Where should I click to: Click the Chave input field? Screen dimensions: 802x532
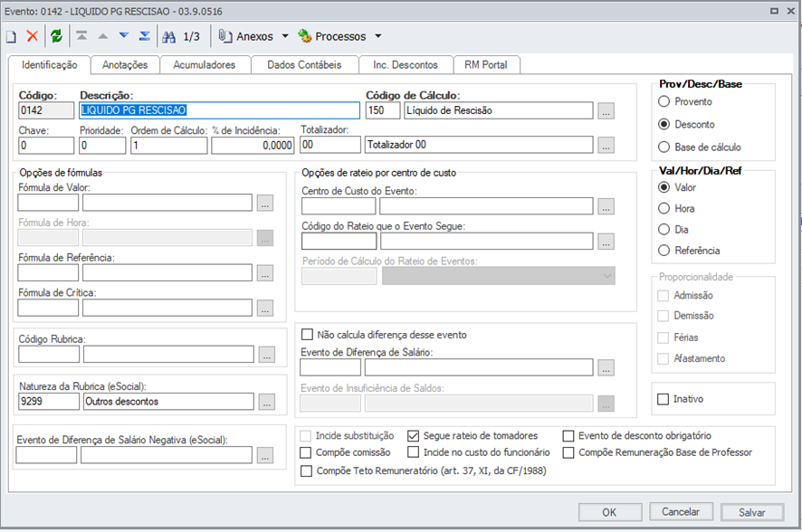[46, 145]
